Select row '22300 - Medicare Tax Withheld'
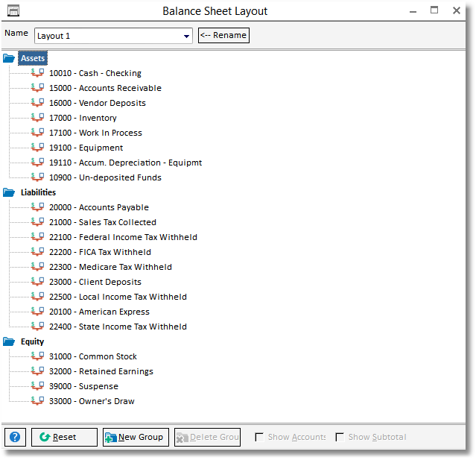The width and height of the screenshot is (476, 460). (x=110, y=267)
